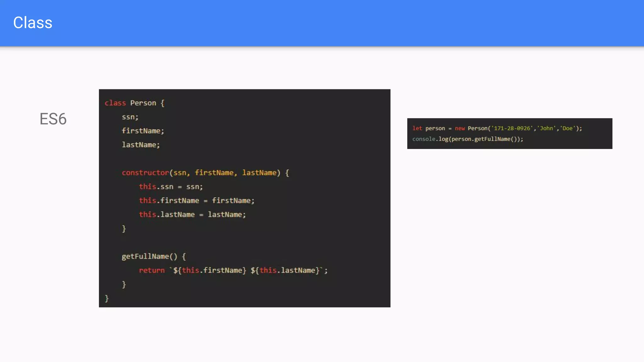Click the 'Class' slide title
The width and height of the screenshot is (644, 362).
pos(33,23)
